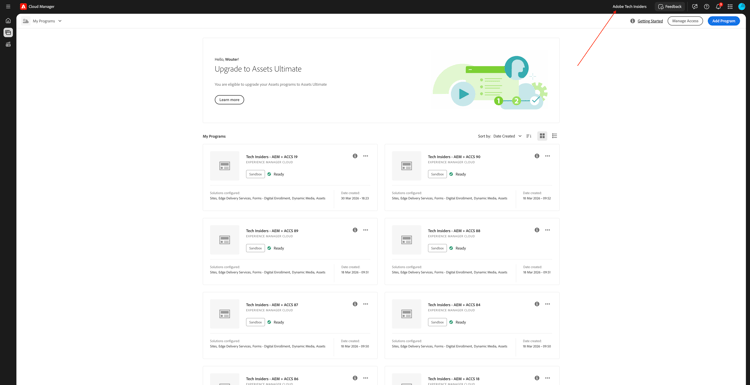Open the Getting Started link
The image size is (750, 385).
[650, 21]
